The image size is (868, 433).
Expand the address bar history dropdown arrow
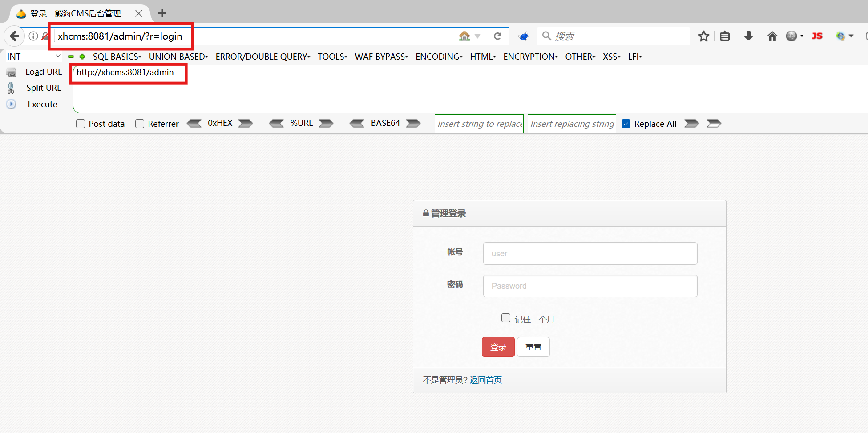coord(477,36)
